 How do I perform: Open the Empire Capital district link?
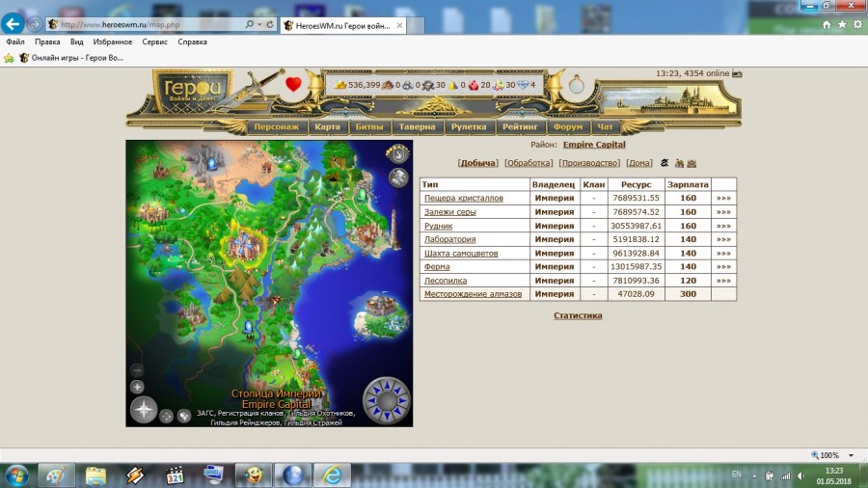coord(594,145)
